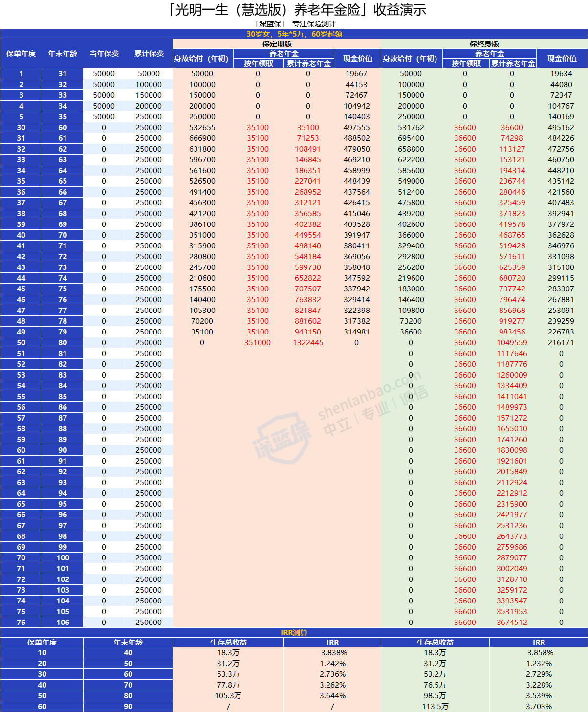Select year-end age cell '100'

(63, 558)
